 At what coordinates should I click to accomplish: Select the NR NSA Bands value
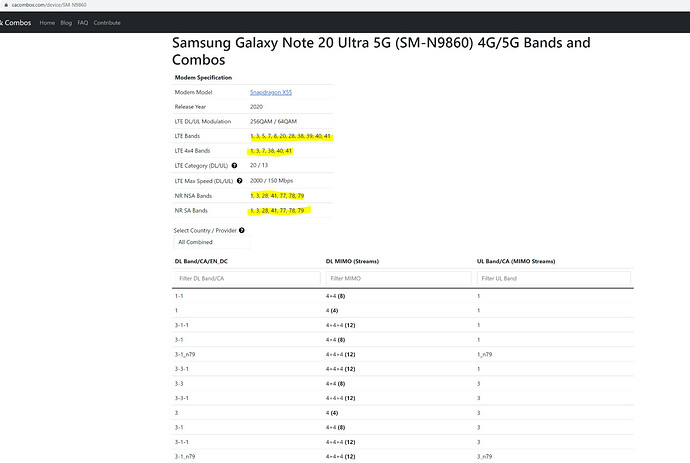click(x=277, y=195)
